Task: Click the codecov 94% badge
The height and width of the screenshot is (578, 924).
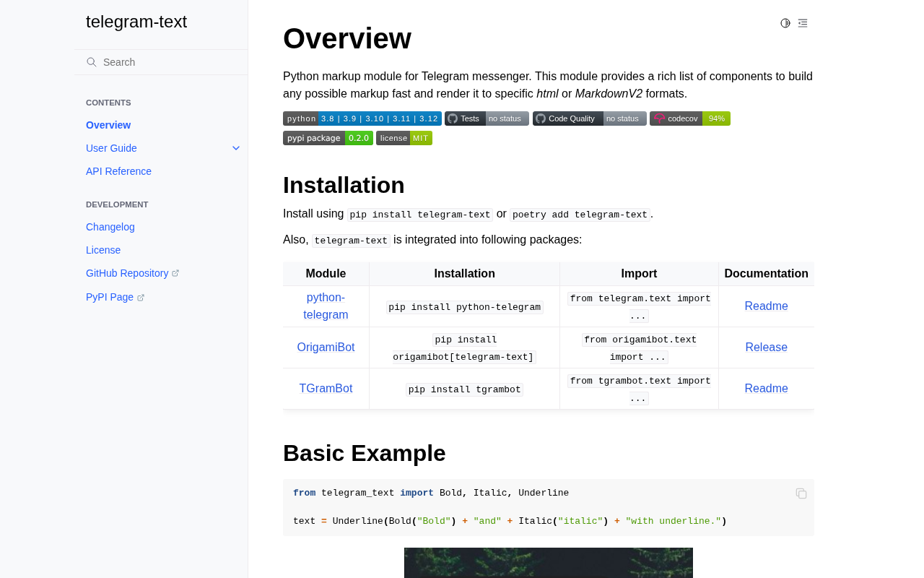Action: coord(689,118)
